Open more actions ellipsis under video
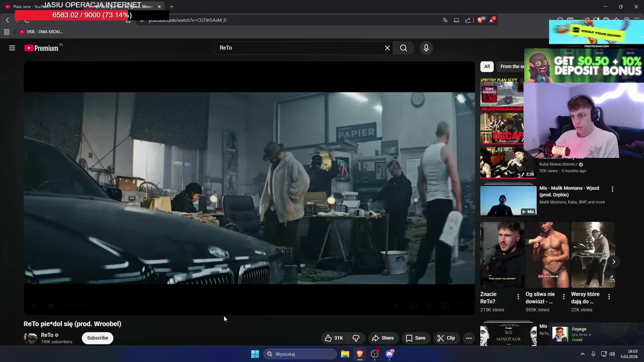Viewport: 644px width, 362px height. point(469,338)
